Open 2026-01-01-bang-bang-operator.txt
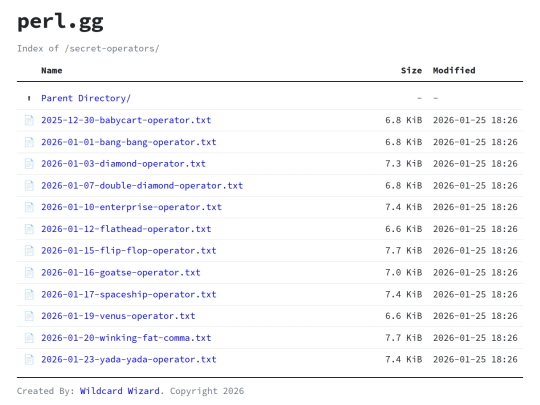 point(129,142)
